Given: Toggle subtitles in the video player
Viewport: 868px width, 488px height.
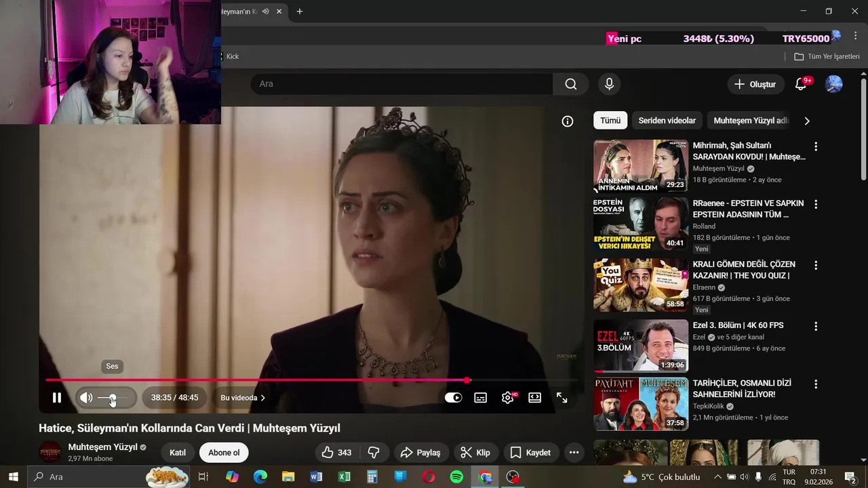Looking at the screenshot, I should pos(480,398).
